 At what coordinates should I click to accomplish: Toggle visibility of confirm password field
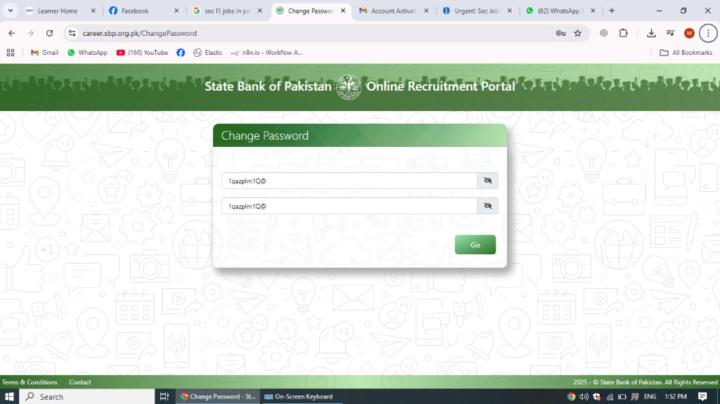488,206
